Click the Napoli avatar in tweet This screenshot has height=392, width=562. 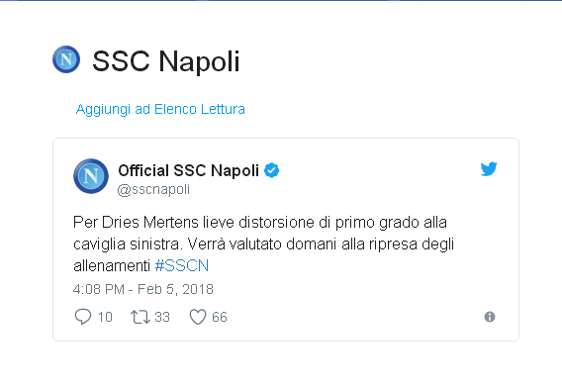[x=91, y=176]
